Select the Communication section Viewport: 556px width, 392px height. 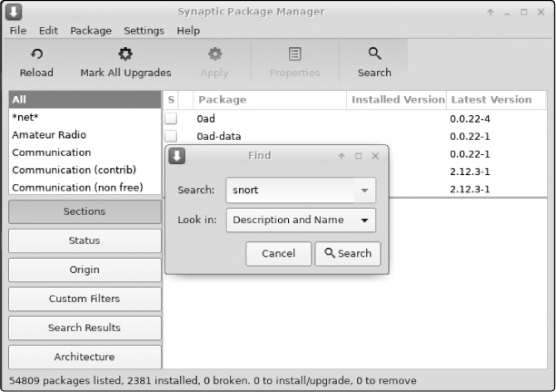click(84, 152)
